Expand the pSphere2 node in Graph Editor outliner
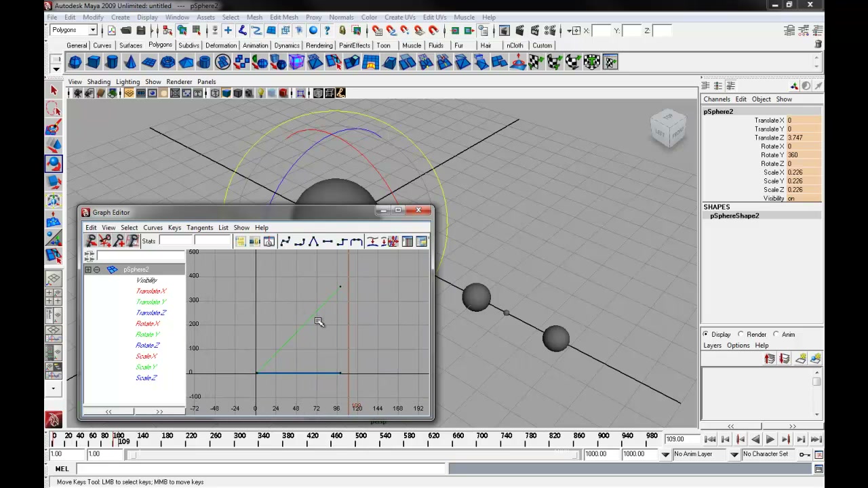This screenshot has height=488, width=868. click(x=87, y=270)
